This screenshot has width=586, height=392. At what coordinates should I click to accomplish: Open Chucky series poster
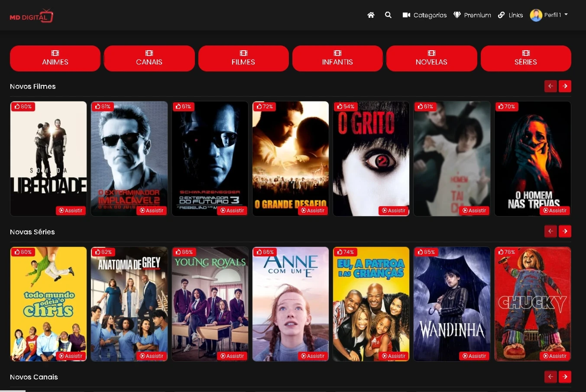pos(533,304)
